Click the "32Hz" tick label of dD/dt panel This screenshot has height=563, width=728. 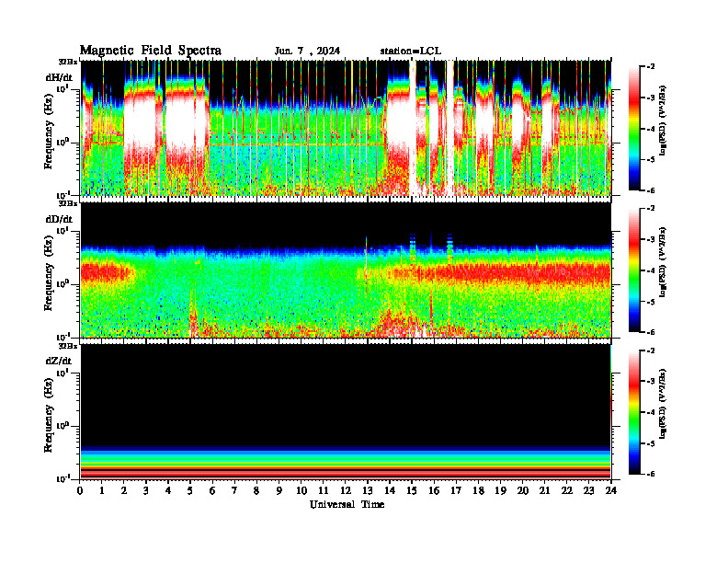[68, 203]
